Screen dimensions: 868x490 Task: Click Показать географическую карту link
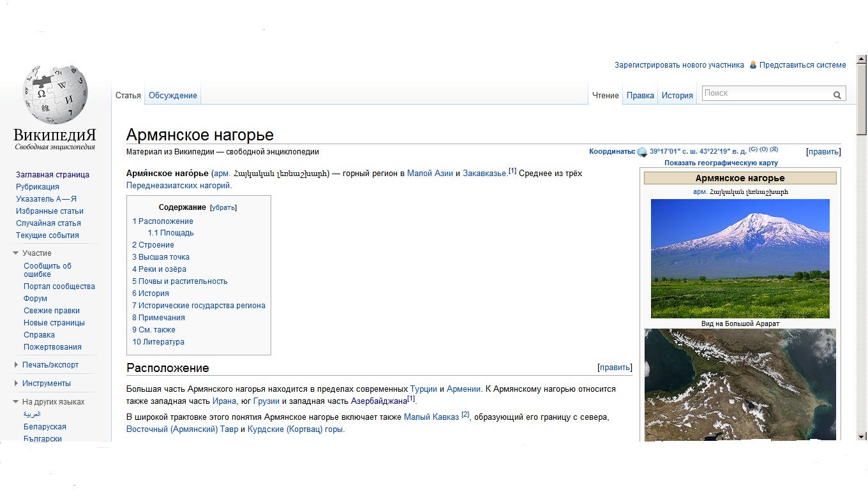tap(721, 163)
